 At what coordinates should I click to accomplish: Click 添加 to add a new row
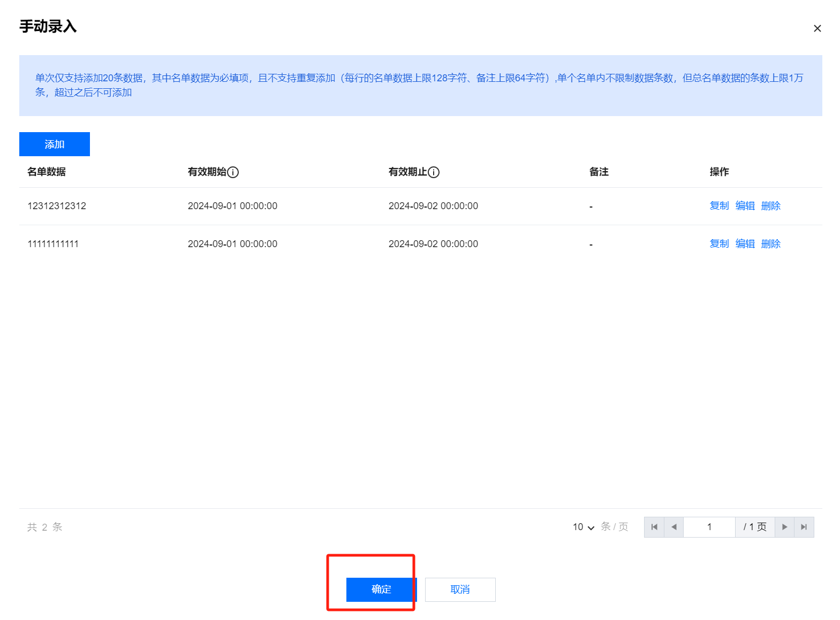coord(55,144)
